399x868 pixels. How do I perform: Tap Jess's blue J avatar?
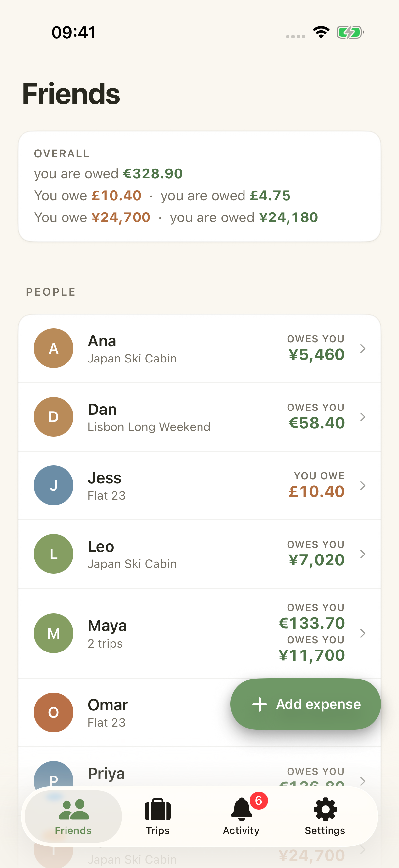pyautogui.click(x=54, y=485)
